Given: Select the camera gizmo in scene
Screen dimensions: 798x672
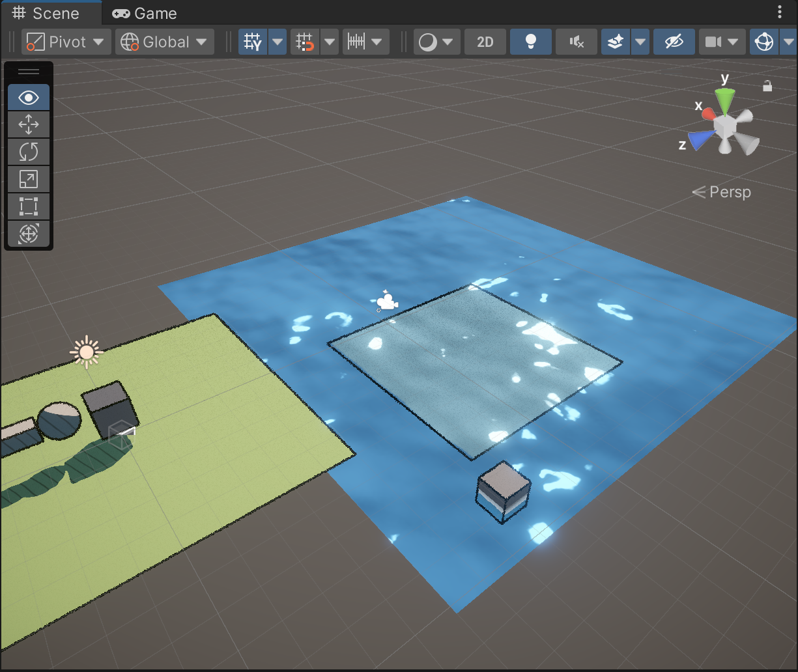Looking at the screenshot, I should (x=387, y=301).
